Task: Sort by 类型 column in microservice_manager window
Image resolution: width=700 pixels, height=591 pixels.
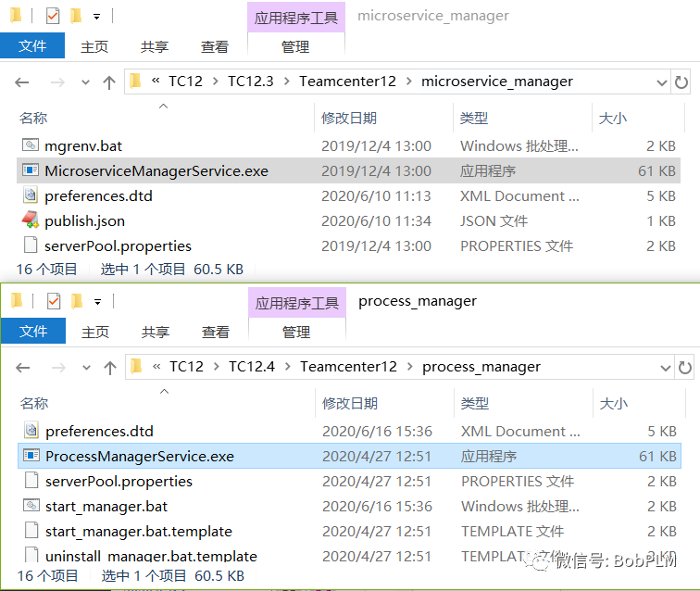Action: (474, 119)
